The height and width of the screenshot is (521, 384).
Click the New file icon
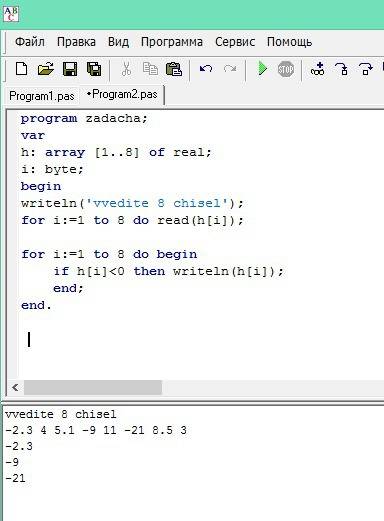pos(22,69)
